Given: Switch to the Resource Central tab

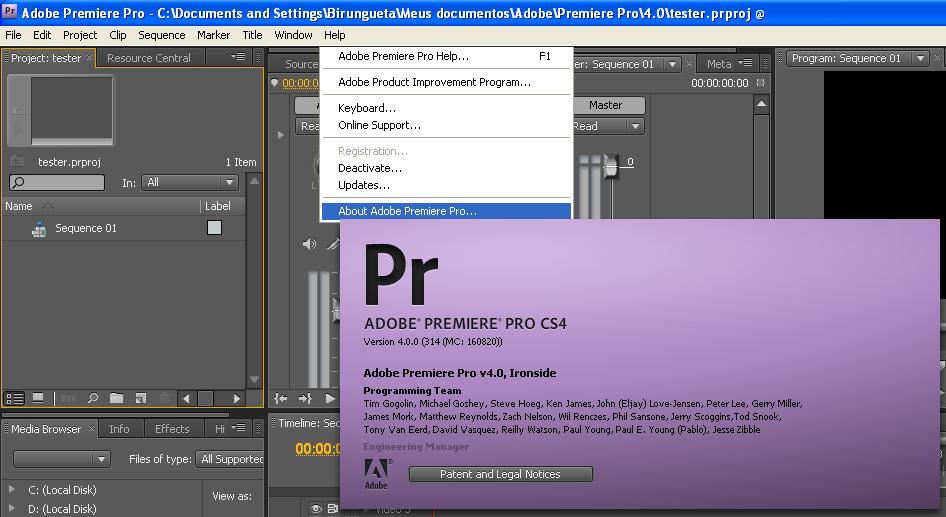Looking at the screenshot, I should click(x=148, y=58).
